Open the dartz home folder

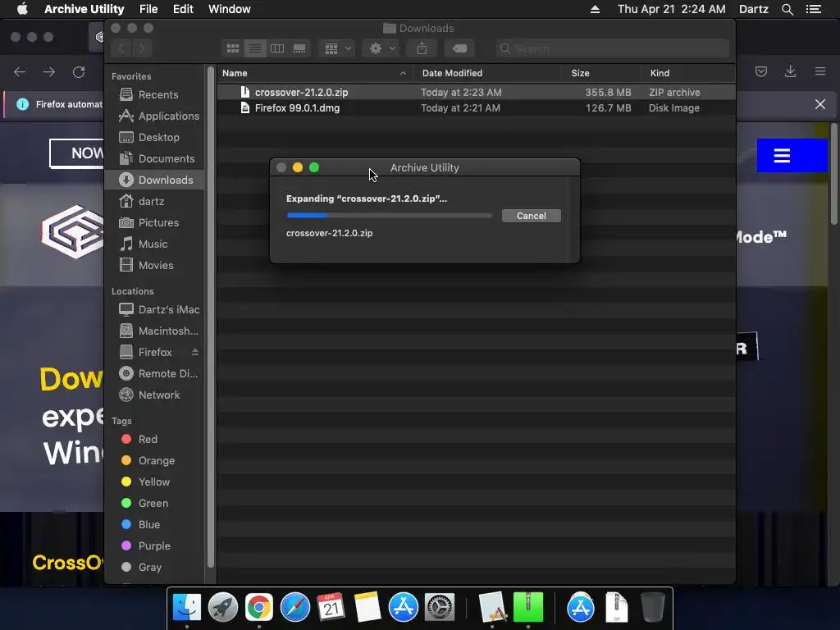coord(154,202)
